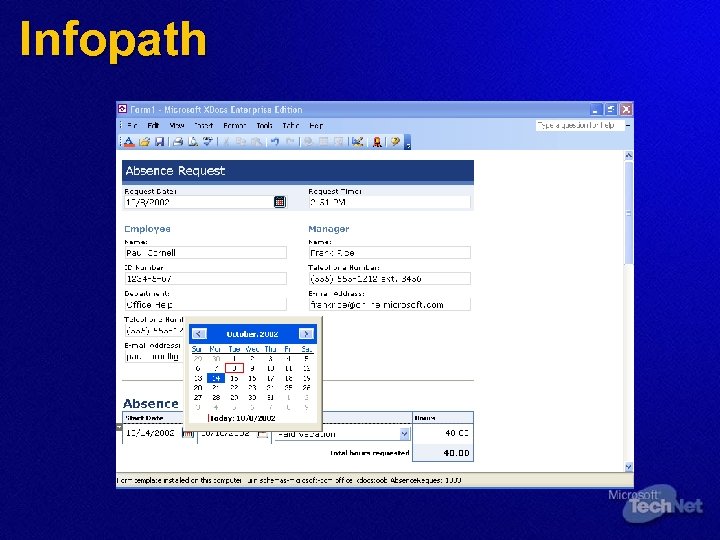Open the Help menu
Viewport: 720px width, 540px height.
pyautogui.click(x=316, y=125)
